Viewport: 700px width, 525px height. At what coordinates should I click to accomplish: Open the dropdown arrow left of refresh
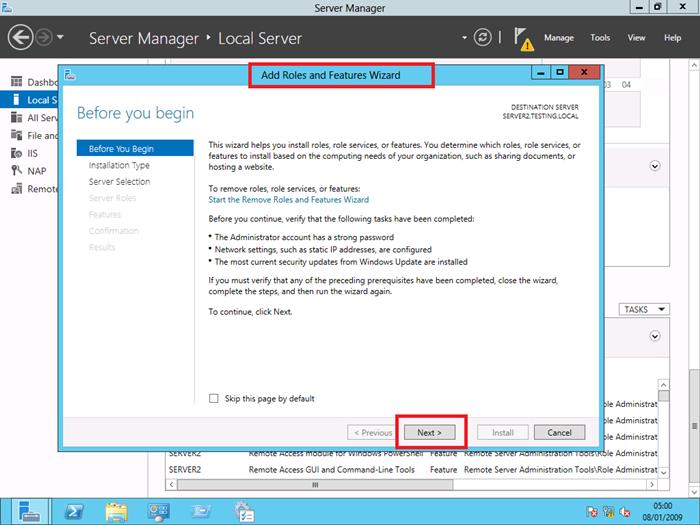[464, 38]
